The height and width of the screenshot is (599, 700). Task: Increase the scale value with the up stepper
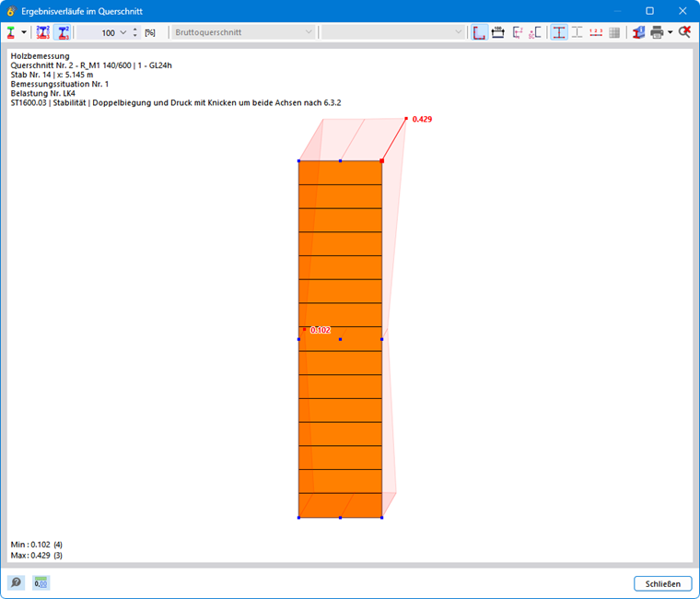coord(135,29)
